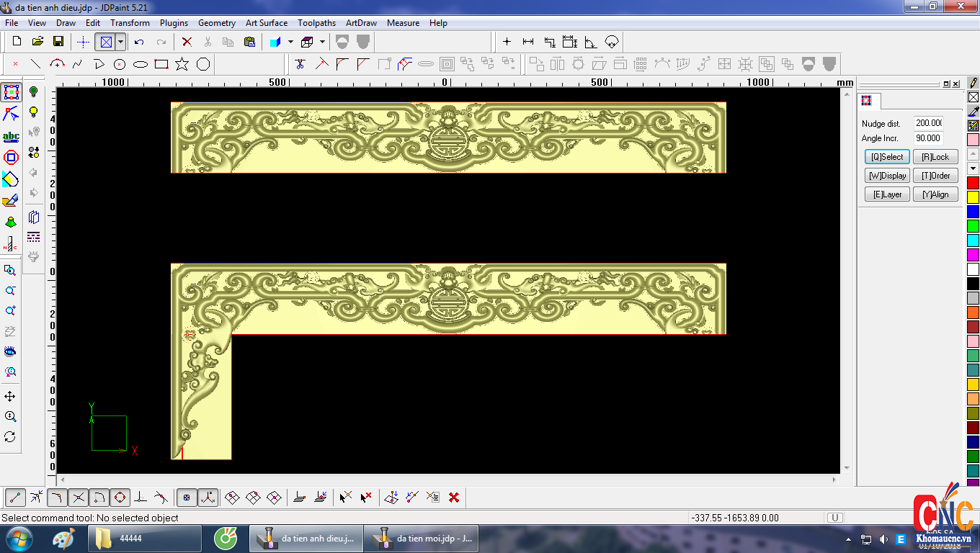Image resolution: width=980 pixels, height=553 pixels.
Task: Choose the ellipse drawing tool
Action: pos(141,64)
